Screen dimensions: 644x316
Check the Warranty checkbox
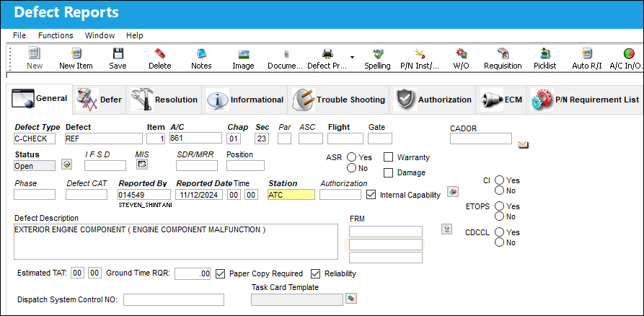388,157
